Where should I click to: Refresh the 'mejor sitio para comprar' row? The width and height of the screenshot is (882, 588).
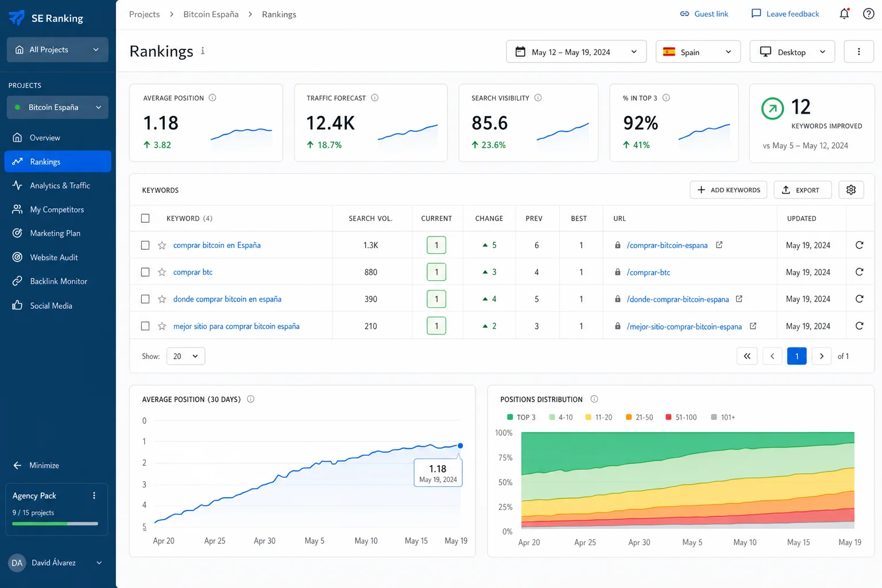(x=860, y=326)
